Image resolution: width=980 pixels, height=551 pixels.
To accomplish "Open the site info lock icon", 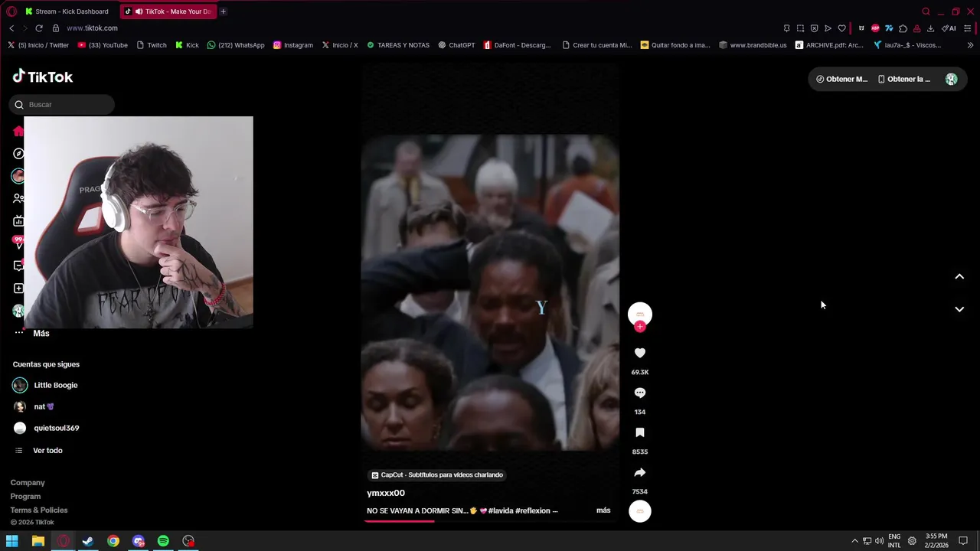I will (x=56, y=28).
